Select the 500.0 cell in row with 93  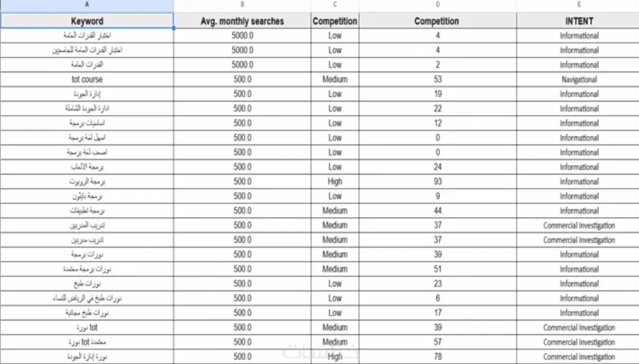[x=242, y=181]
